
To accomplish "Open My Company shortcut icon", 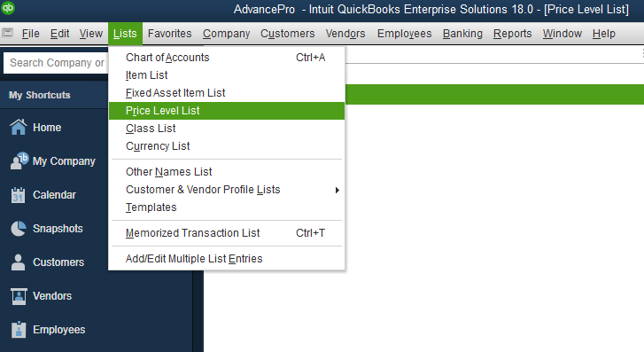I will click(x=19, y=160).
